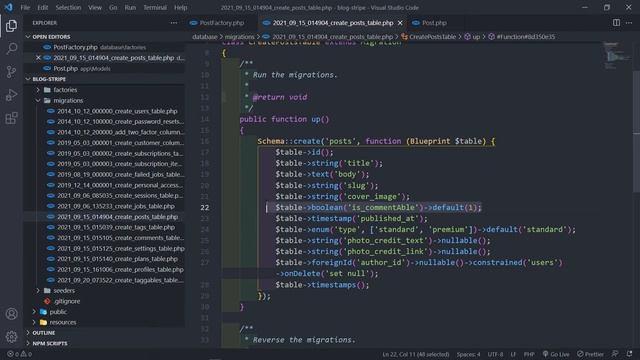Switch to the PostFactory.php tab
The width and height of the screenshot is (640, 360).
pos(221,23)
